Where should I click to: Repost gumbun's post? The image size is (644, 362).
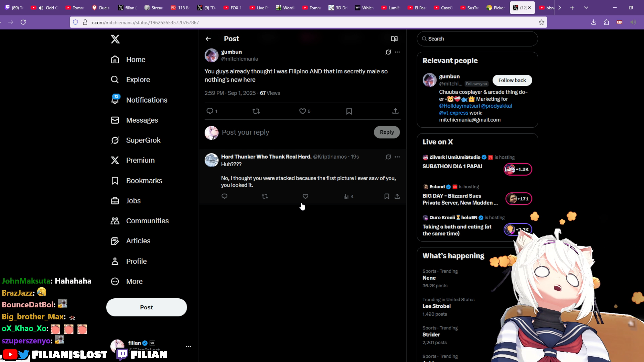point(256,111)
